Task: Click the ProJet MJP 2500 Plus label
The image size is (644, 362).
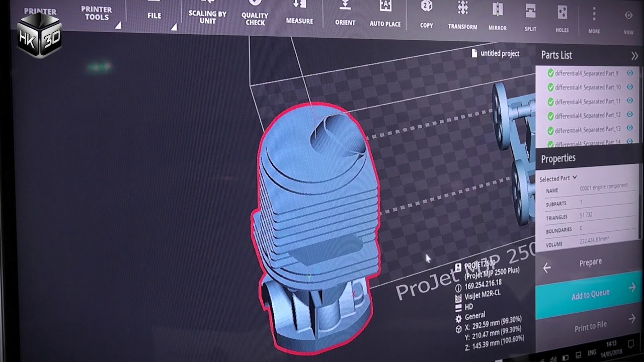Action: click(492, 275)
